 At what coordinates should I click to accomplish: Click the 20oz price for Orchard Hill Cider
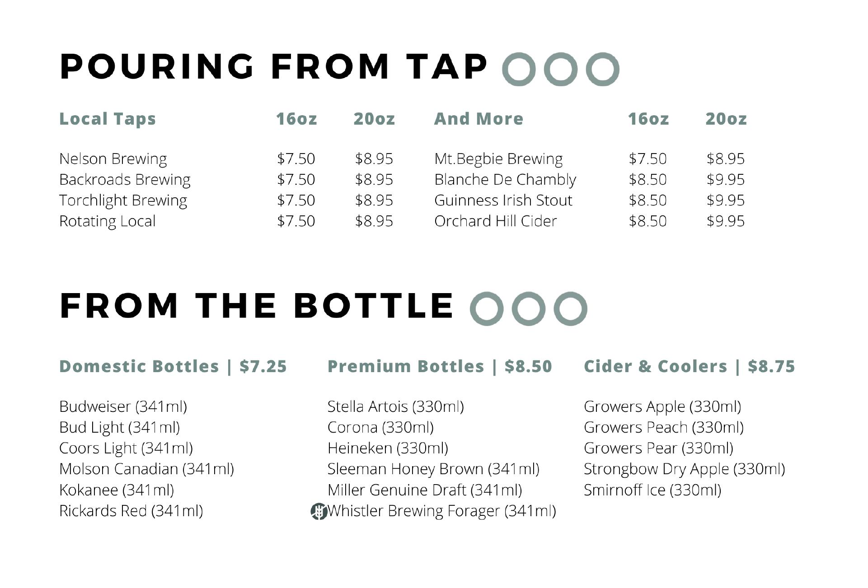(725, 221)
